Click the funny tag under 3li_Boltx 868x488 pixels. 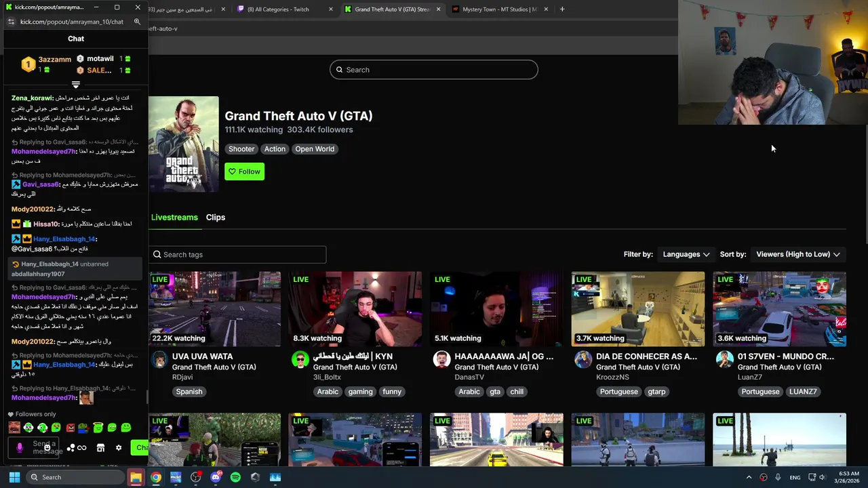click(392, 392)
